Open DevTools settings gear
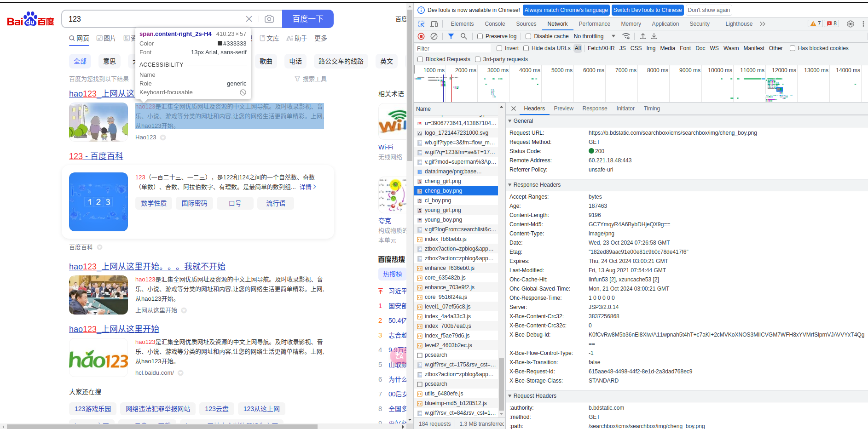Viewport: 868px width, 429px height. [851, 24]
